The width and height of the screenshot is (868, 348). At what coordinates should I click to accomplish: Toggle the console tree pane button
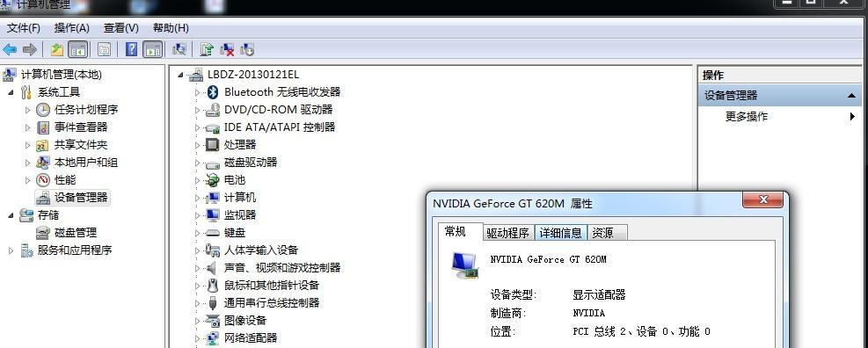click(x=77, y=50)
